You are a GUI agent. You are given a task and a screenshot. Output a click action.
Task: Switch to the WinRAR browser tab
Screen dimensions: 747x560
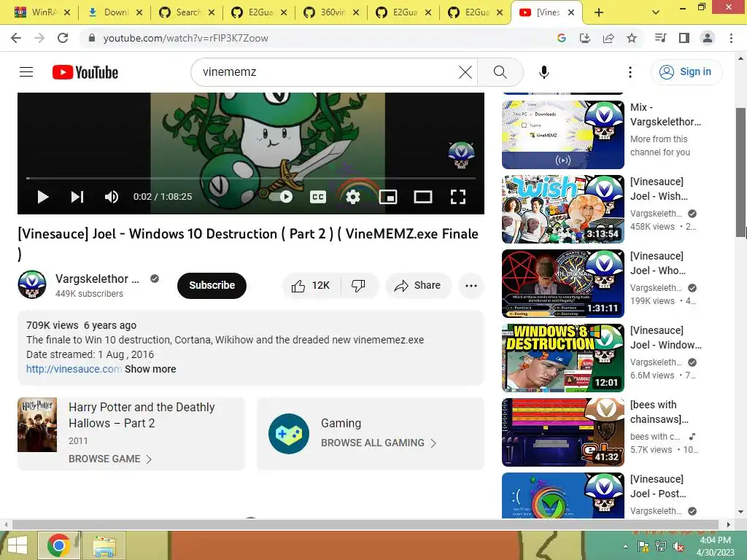(x=41, y=12)
